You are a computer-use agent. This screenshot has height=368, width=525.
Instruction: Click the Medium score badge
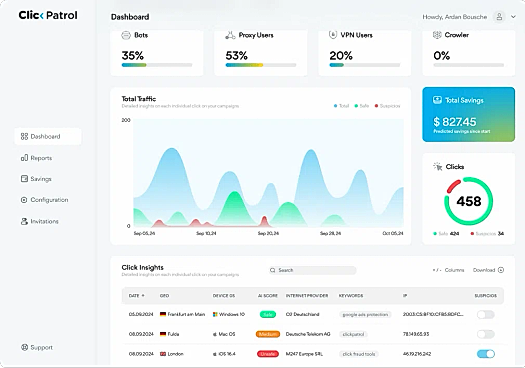tap(268, 334)
